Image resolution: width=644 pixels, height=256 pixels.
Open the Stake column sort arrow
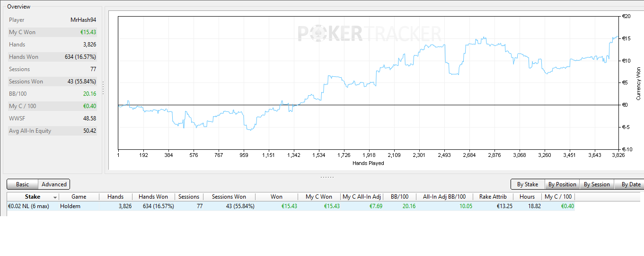(55, 197)
